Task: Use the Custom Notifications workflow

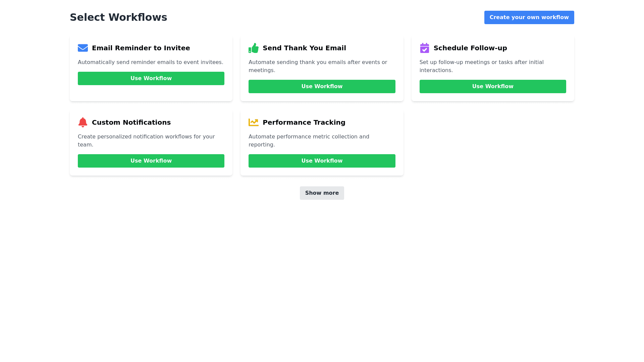Action: [x=151, y=161]
